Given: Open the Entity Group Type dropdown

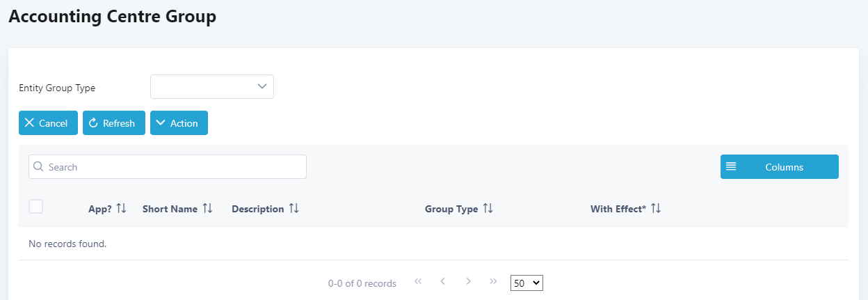Looking at the screenshot, I should coord(212,87).
